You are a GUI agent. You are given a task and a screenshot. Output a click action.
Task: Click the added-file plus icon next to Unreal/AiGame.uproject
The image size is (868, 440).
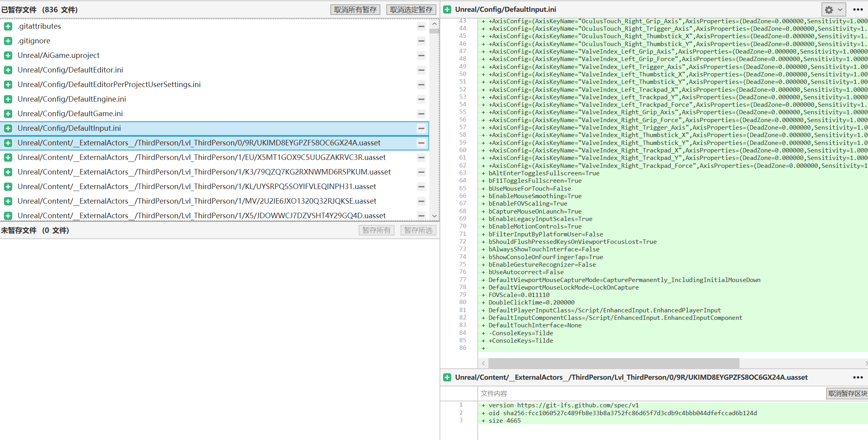click(8, 56)
